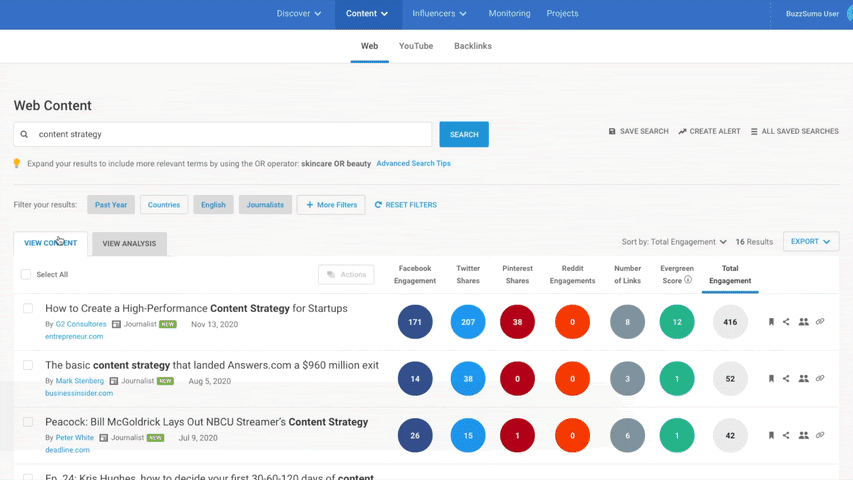Click share icon for Answers.com article row
Image resolution: width=853 pixels, height=480 pixels.
click(x=786, y=379)
